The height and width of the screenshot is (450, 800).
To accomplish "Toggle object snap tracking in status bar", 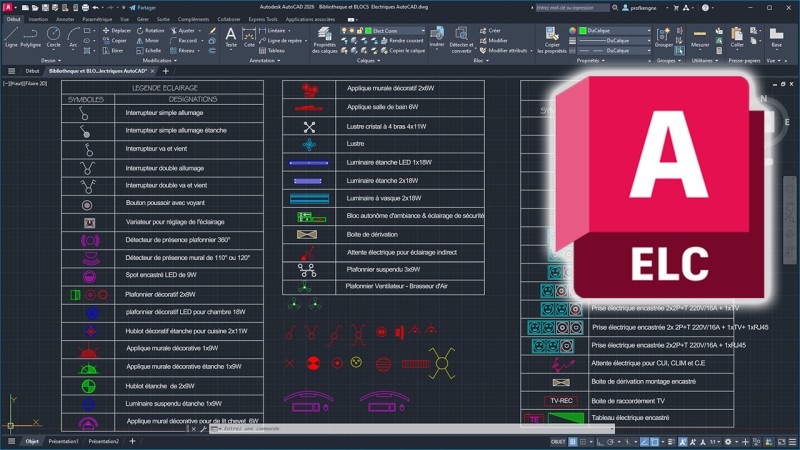I will [x=644, y=442].
